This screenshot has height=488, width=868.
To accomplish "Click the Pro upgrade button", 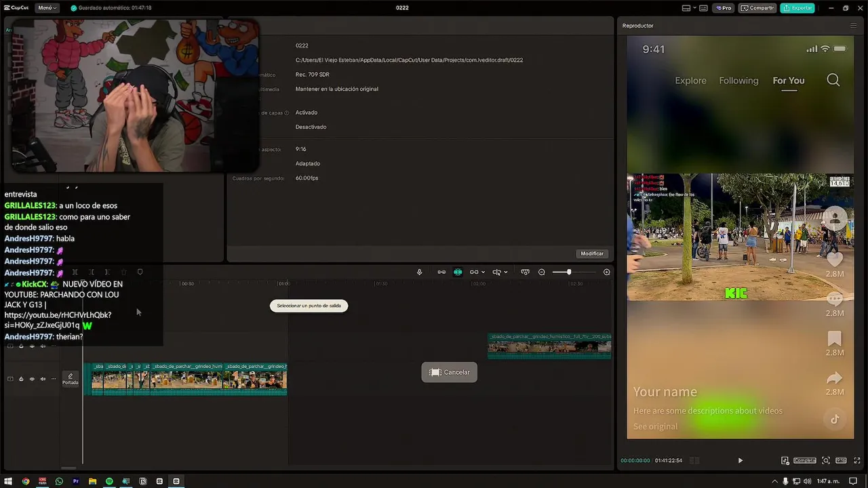I will coord(724,8).
